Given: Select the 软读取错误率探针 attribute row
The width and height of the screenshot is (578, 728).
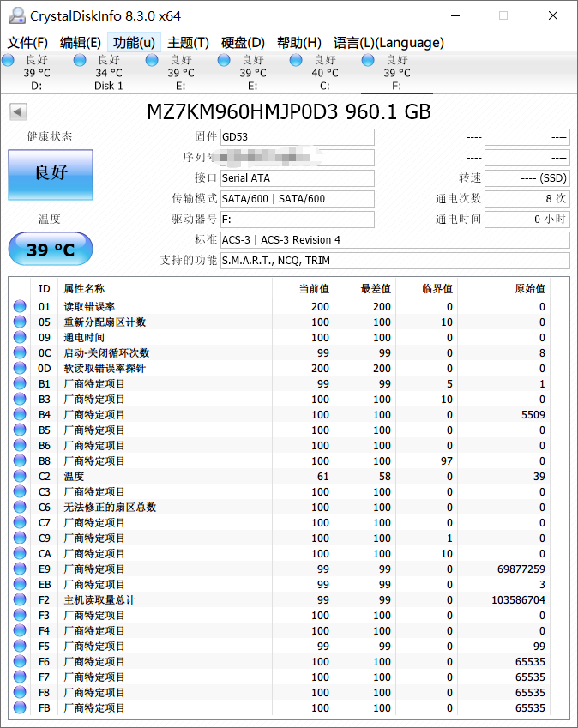Looking at the screenshot, I should click(x=283, y=368).
